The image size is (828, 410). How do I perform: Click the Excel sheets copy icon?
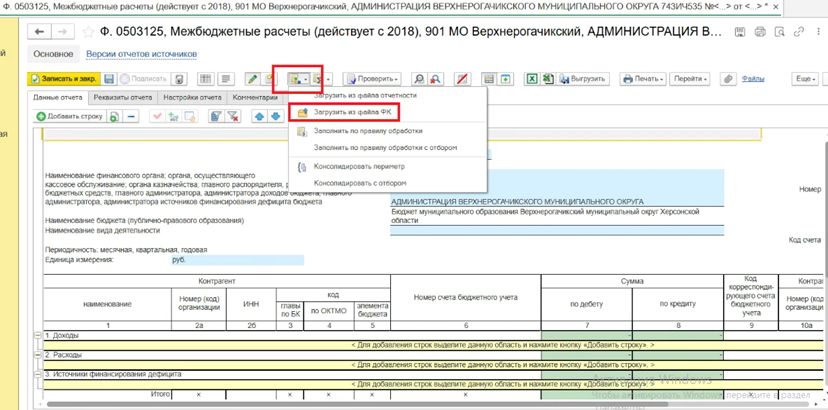(549, 79)
